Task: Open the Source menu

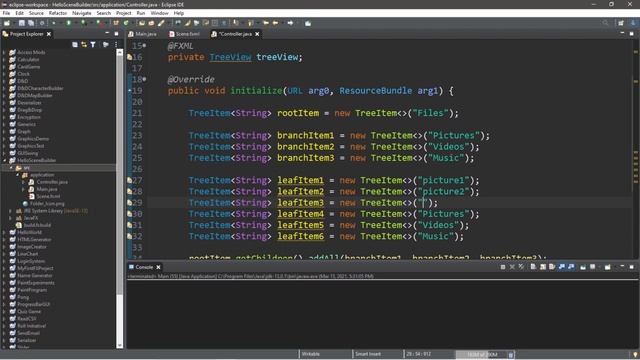Action: coord(36,13)
